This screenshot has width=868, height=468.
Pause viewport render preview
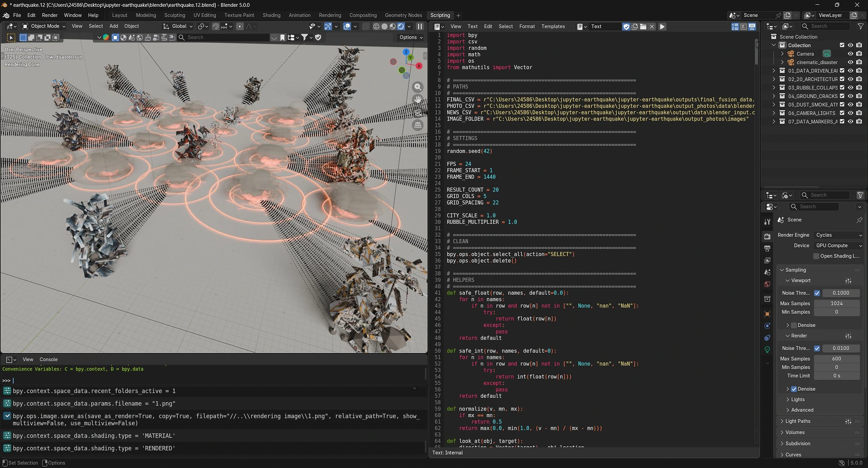[420, 26]
